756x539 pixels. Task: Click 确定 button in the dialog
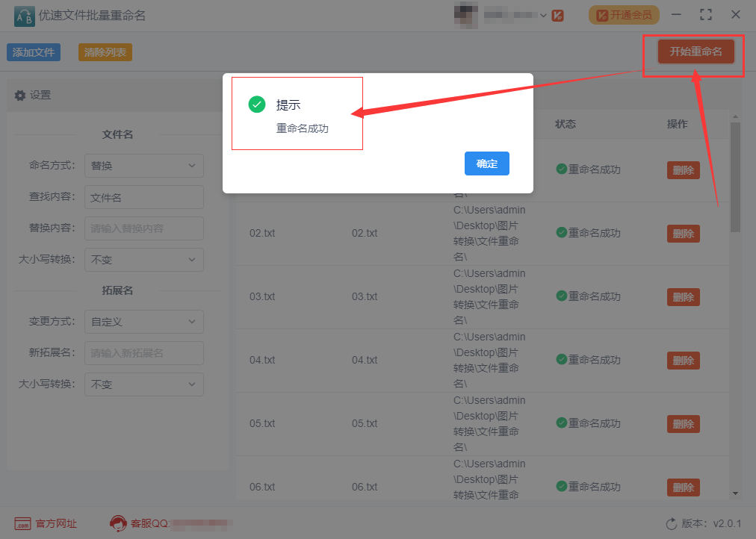tap(487, 163)
